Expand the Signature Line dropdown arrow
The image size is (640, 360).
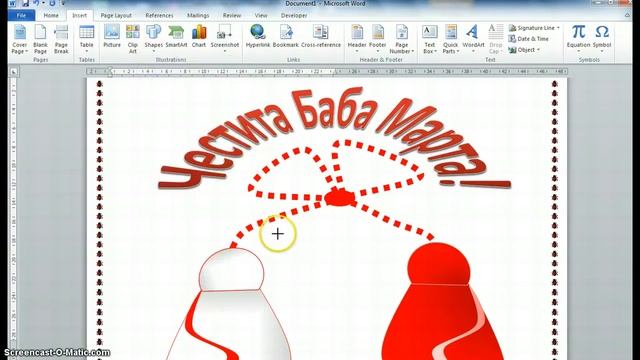(558, 28)
